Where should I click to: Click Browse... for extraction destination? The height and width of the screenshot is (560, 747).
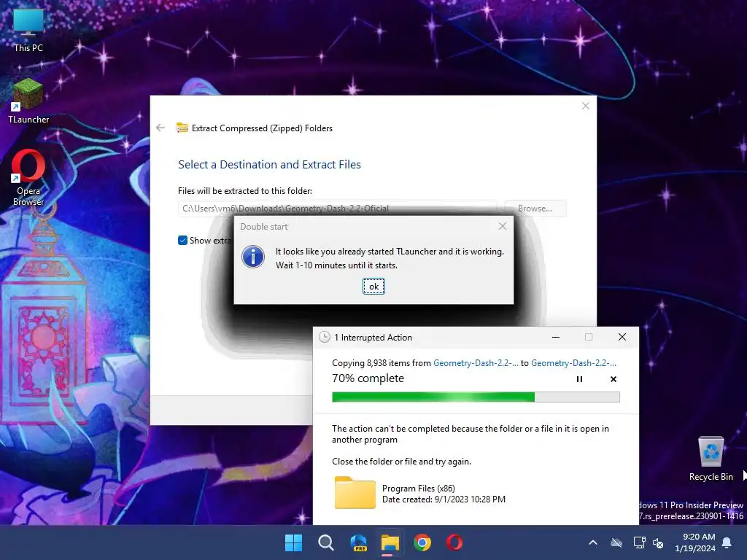point(535,209)
